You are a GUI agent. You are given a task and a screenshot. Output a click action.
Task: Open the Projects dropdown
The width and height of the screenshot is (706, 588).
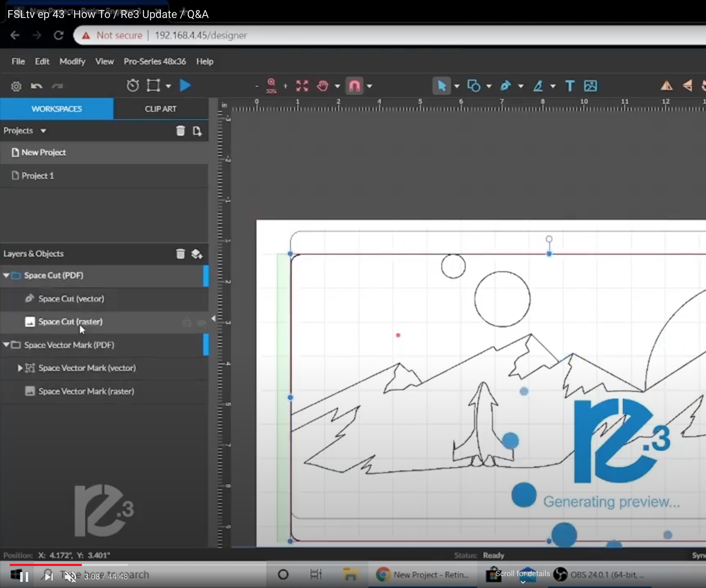coord(43,131)
